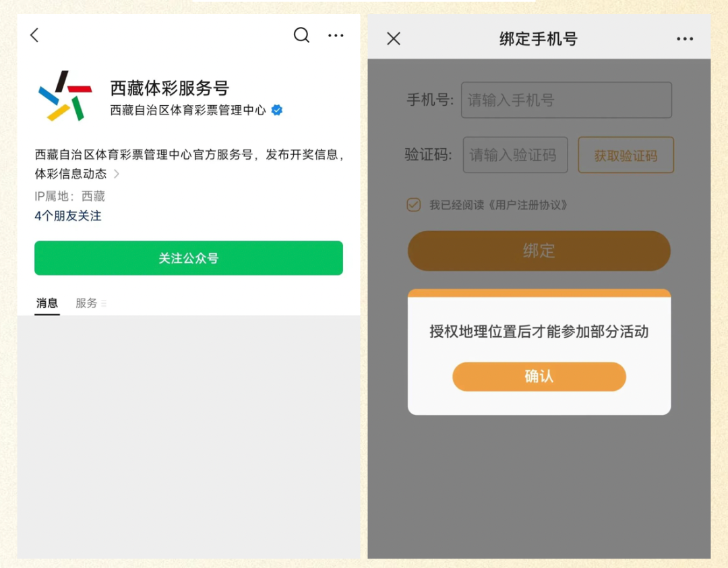Open the account name 西藏体彩服务号
The height and width of the screenshot is (568, 728).
coord(169,87)
